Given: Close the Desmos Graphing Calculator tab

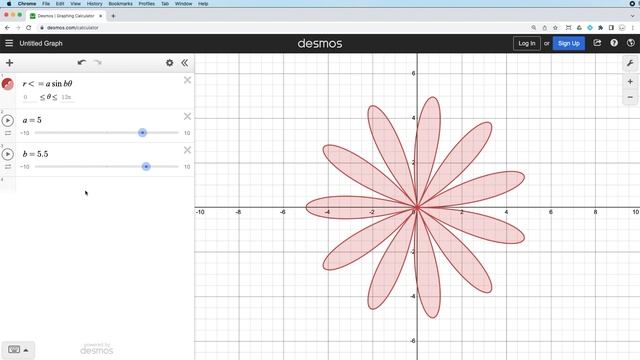Looking at the screenshot, I should pos(100,16).
